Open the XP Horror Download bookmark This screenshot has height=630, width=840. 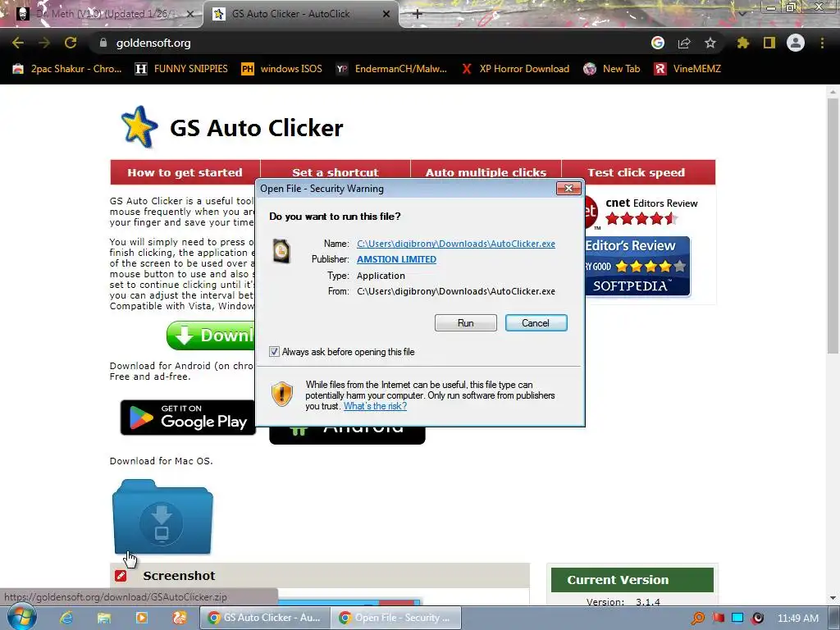coord(515,69)
